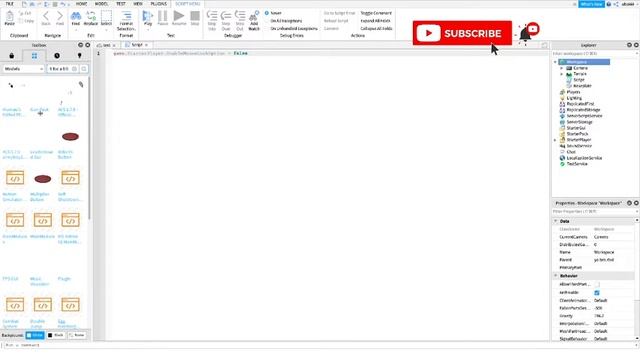Toggle the checked Archivable property checkbox
This screenshot has height=360, width=640.
click(597, 293)
